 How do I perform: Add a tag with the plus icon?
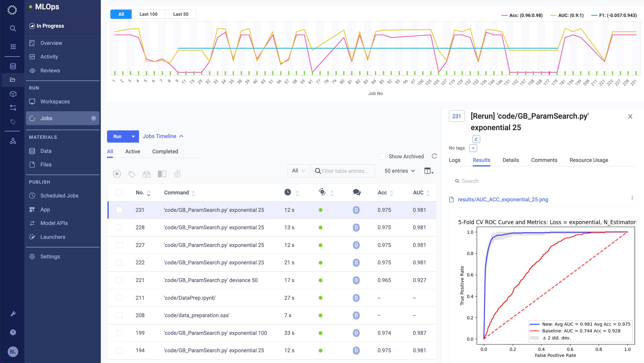(473, 148)
